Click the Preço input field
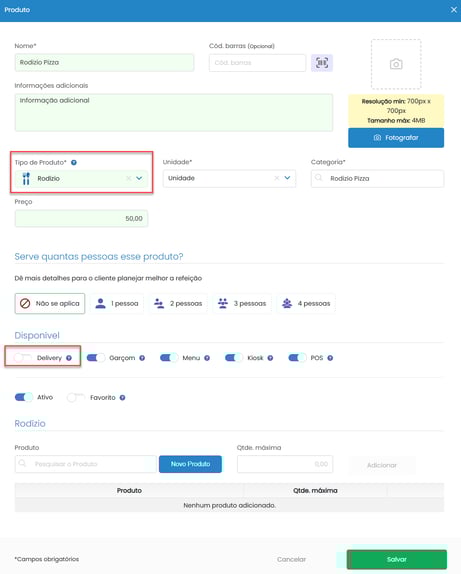461x574 pixels. click(81, 219)
